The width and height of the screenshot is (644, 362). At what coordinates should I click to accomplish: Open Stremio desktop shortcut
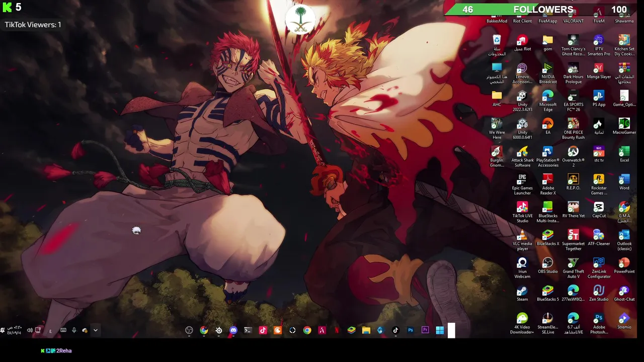tap(624, 321)
